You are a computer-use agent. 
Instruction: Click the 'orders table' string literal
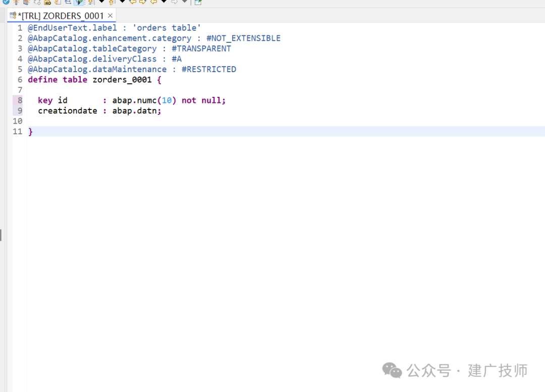[x=167, y=28]
